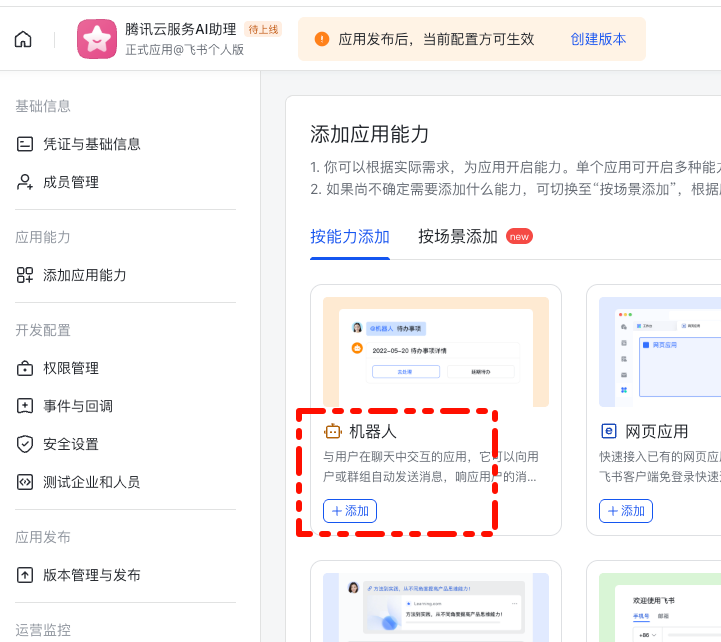Click the 创建版本 link
Viewport: 721px width, 642px height.
598,39
